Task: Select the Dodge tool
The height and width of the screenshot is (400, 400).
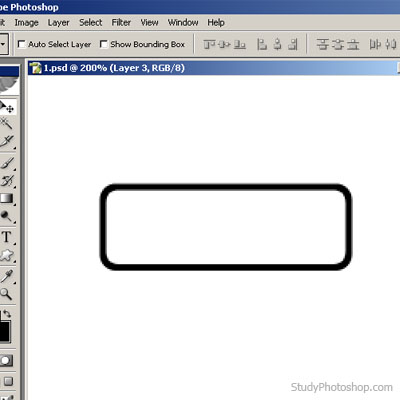Action: tap(7, 217)
